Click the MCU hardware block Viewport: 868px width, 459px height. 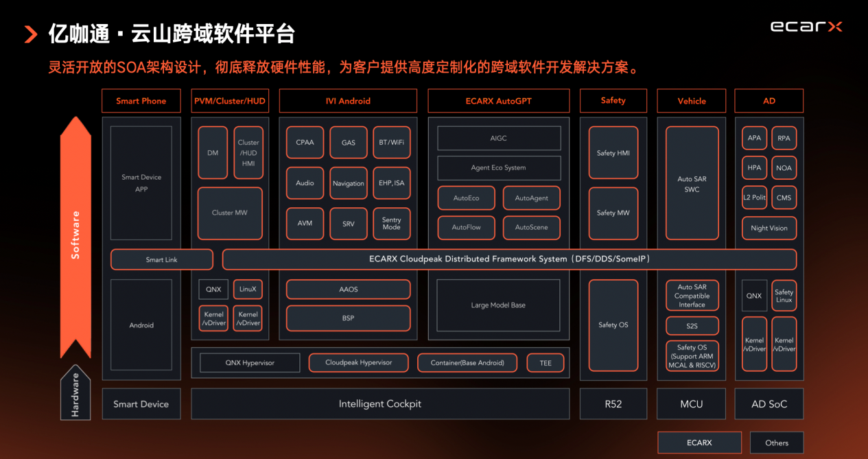tap(692, 404)
